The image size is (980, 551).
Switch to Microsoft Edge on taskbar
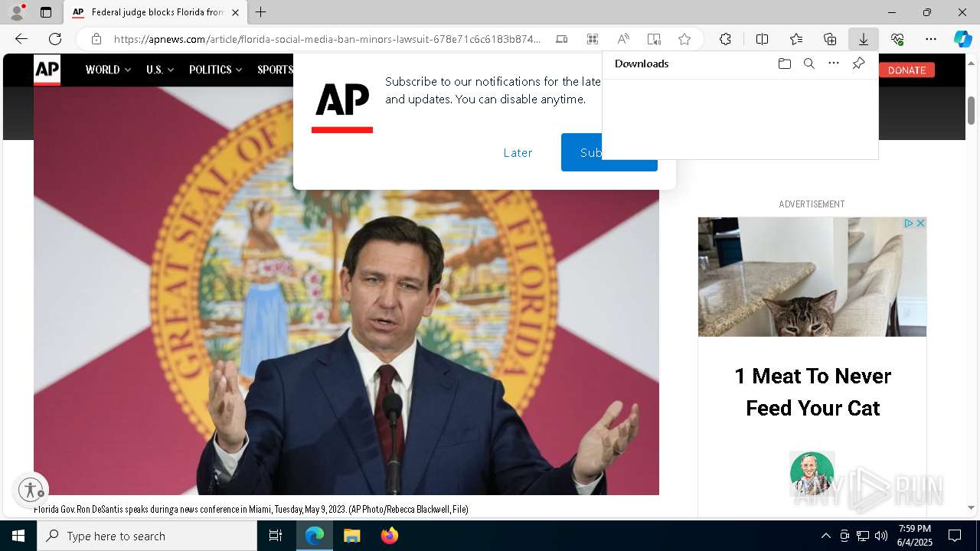click(x=315, y=536)
